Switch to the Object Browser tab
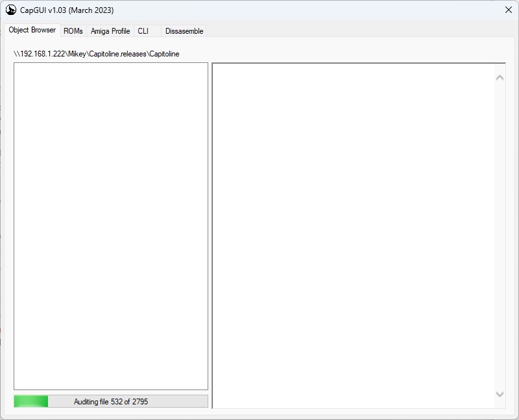519x420 pixels. point(32,30)
